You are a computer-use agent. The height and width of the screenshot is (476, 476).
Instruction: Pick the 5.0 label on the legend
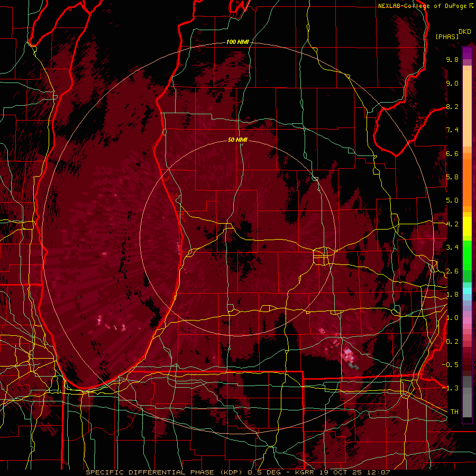[x=452, y=200]
